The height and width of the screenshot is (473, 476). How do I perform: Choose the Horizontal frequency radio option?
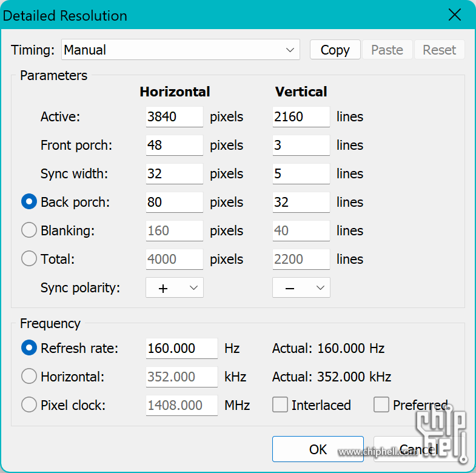(x=29, y=377)
